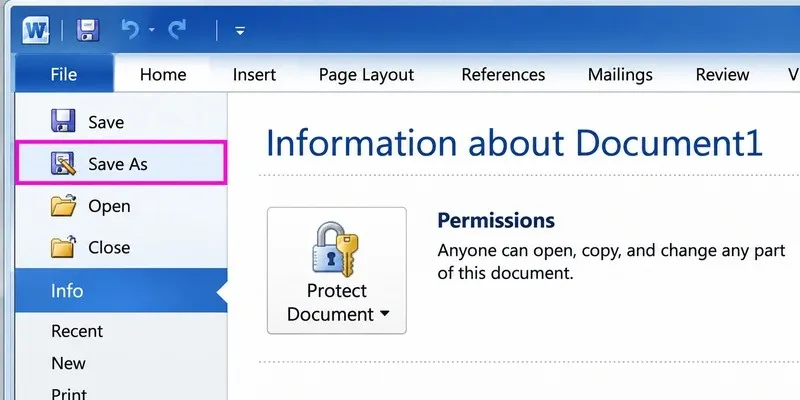800x400 pixels.
Task: Open Customize Quick Access Toolbar dropdown
Action: pyautogui.click(x=240, y=31)
